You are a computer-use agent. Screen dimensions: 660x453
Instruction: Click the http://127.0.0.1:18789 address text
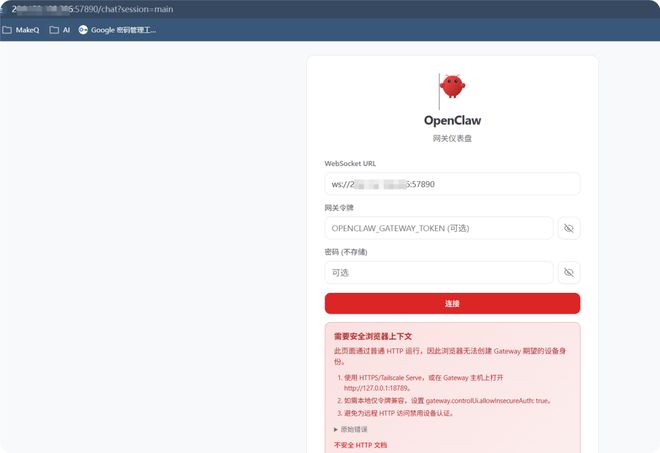click(376, 388)
